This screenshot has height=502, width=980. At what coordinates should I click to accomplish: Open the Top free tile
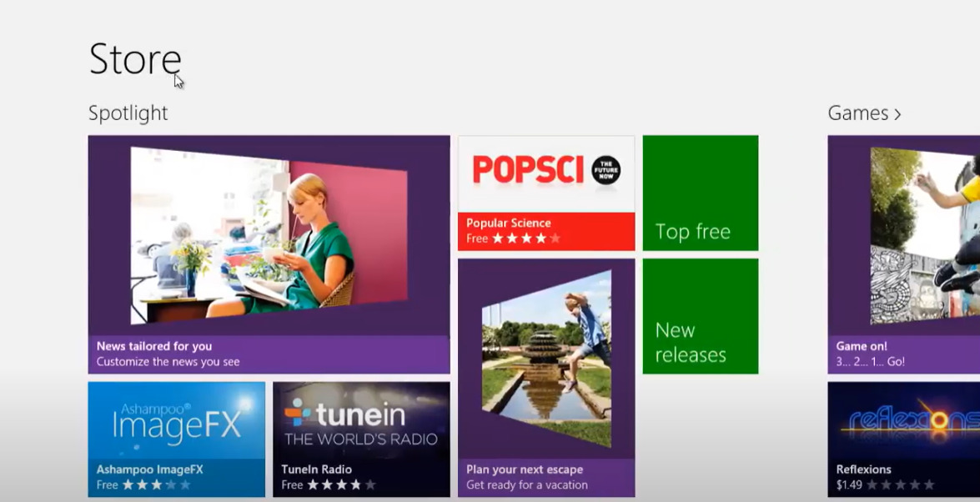coord(701,193)
